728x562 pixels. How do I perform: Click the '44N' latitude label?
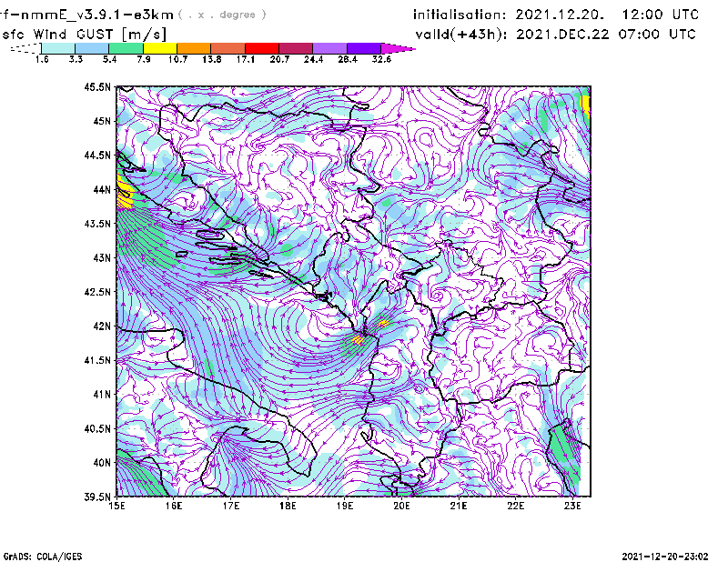pyautogui.click(x=102, y=189)
